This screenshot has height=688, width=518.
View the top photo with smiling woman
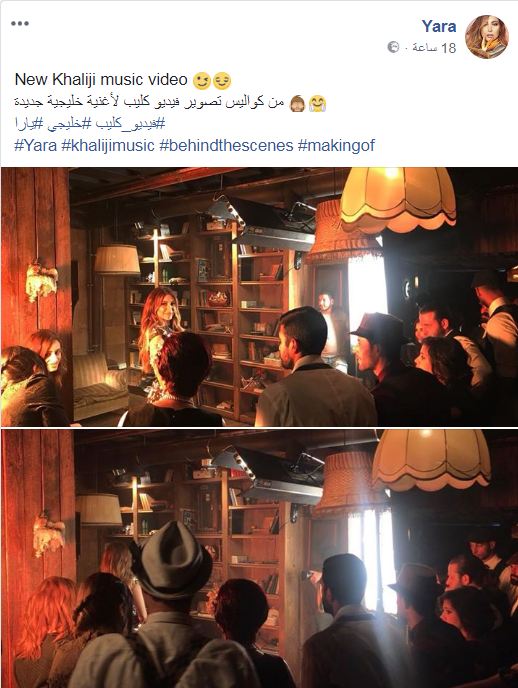pos(259,297)
